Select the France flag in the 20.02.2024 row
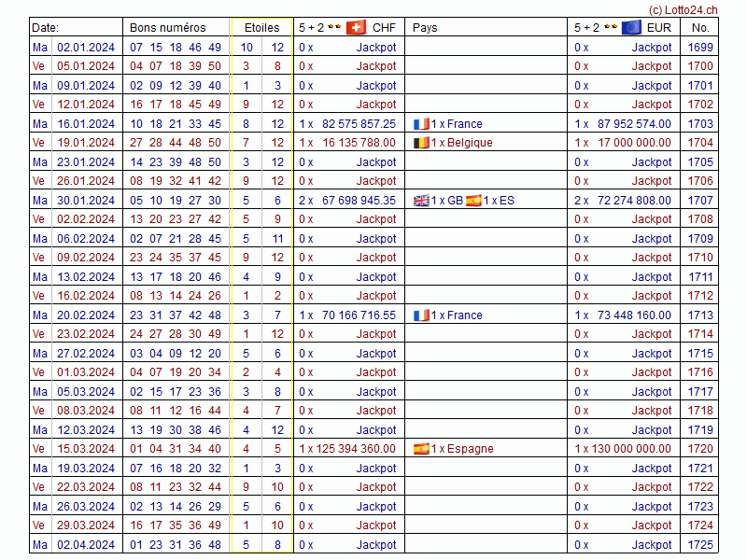747x560 pixels. pyautogui.click(x=421, y=315)
